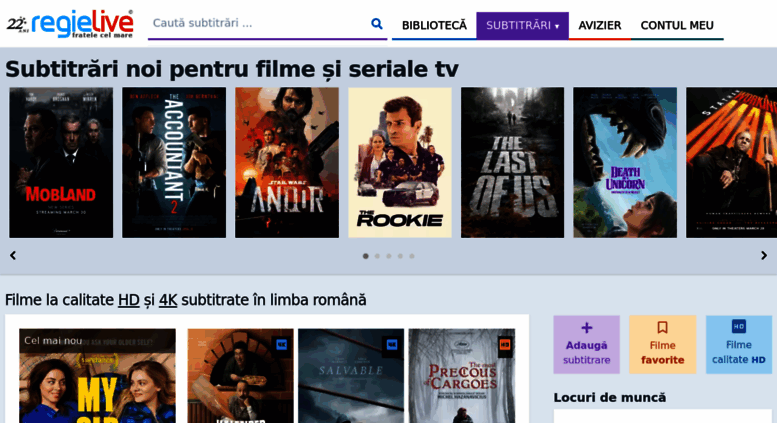Select the Star Wars Andor poster
Viewport: 777px width, 423px height.
pos(287,162)
